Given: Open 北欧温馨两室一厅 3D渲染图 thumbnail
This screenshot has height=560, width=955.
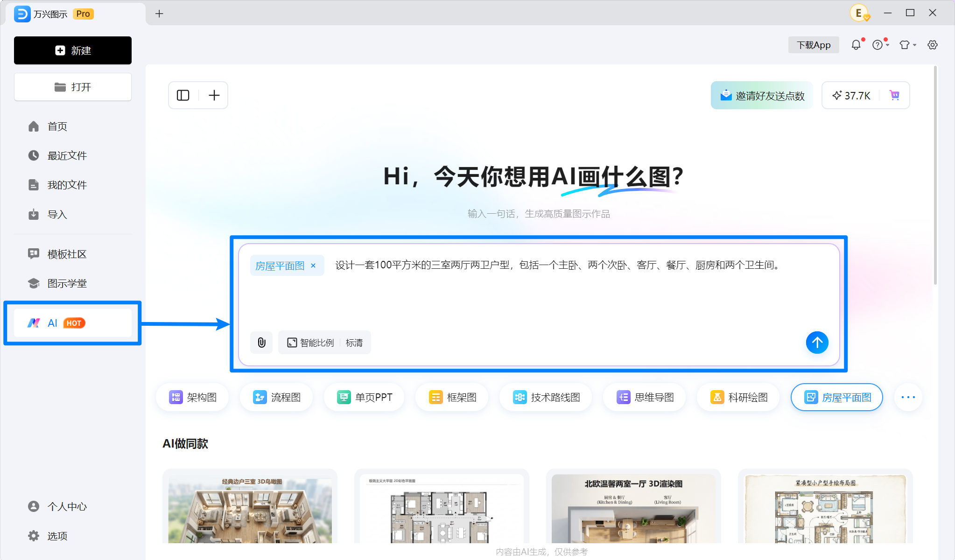Looking at the screenshot, I should [633, 506].
